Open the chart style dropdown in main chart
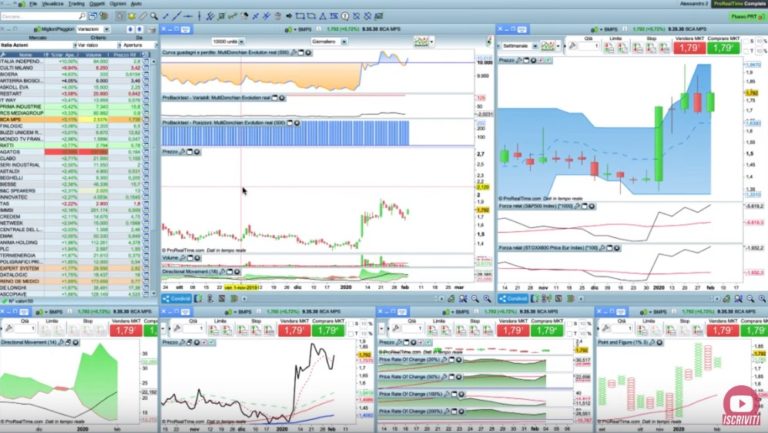 click(423, 42)
